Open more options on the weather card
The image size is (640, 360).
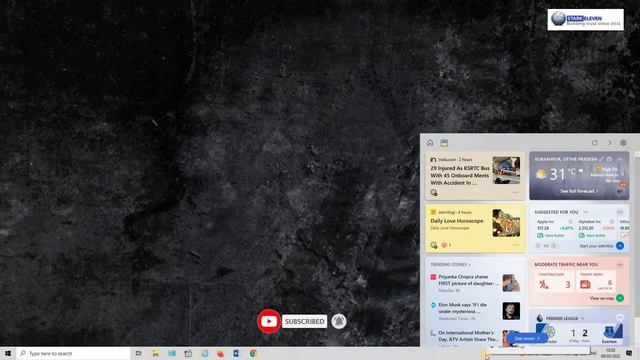(x=620, y=159)
